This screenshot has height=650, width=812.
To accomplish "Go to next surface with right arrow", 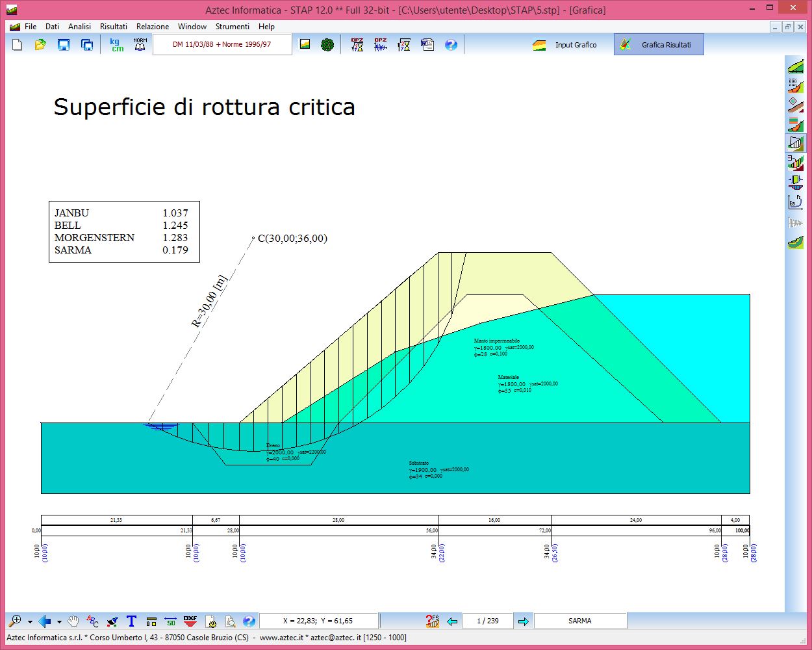I will [x=523, y=621].
